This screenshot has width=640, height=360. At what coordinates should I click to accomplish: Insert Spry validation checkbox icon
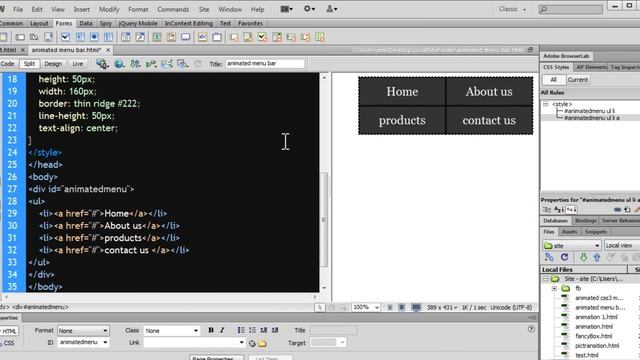262,37
